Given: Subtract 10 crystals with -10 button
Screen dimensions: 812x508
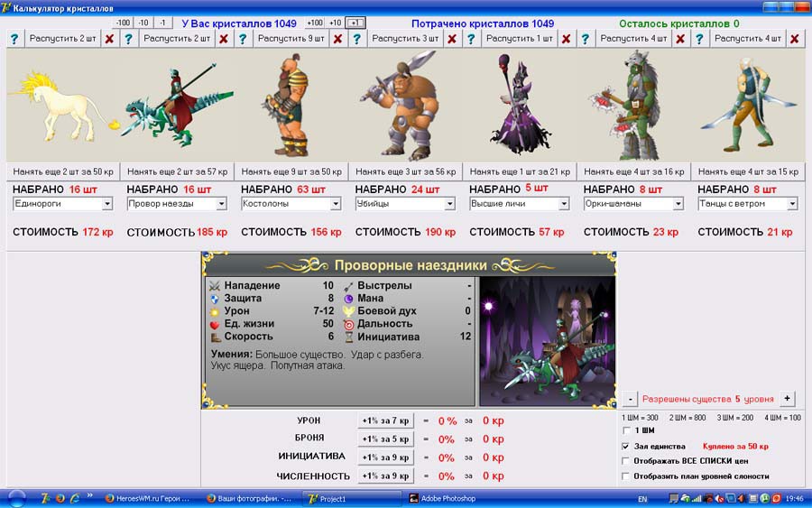Looking at the screenshot, I should tap(143, 23).
